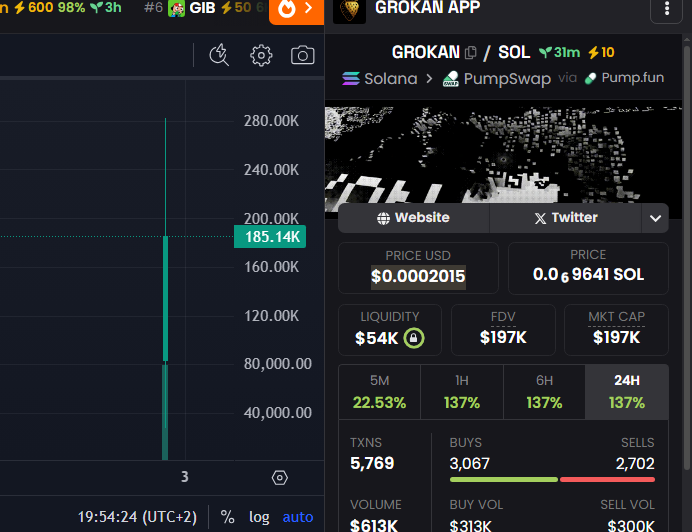Click the date label 3 on the time axis
This screenshot has width=692, height=532.
(185, 477)
